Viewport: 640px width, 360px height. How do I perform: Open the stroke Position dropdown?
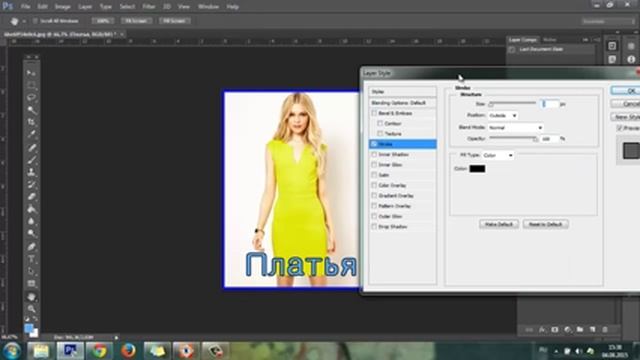503,116
